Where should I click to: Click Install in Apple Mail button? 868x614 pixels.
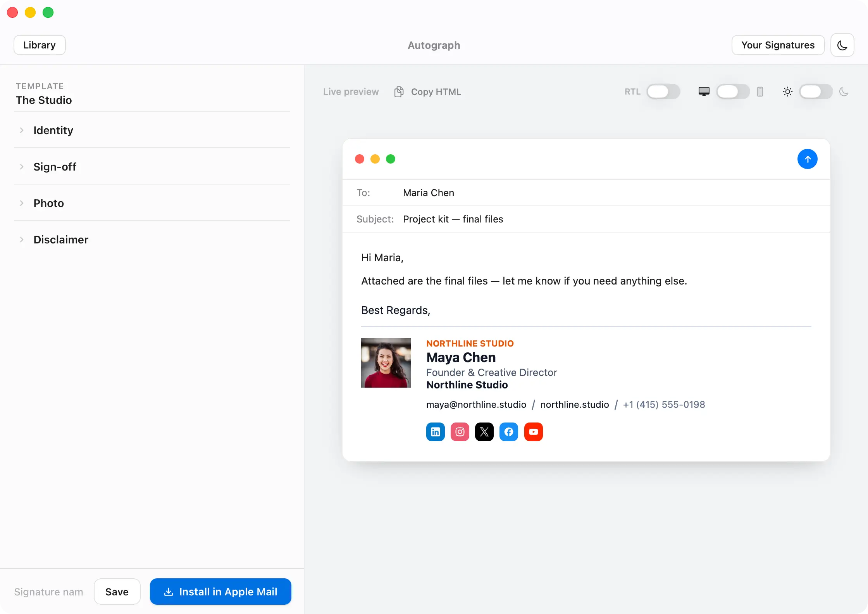click(220, 592)
